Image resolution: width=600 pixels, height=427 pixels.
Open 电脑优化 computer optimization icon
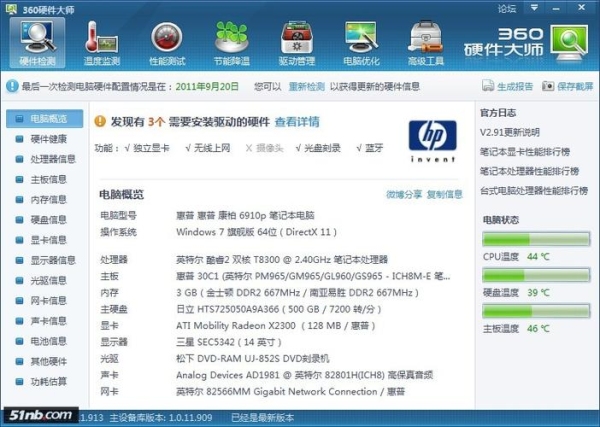361,43
